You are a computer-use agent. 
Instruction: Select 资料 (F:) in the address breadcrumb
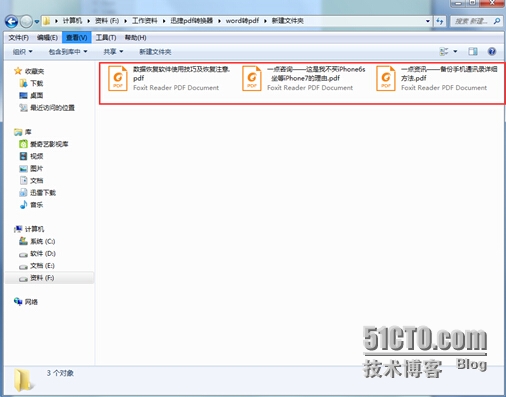[107, 21]
